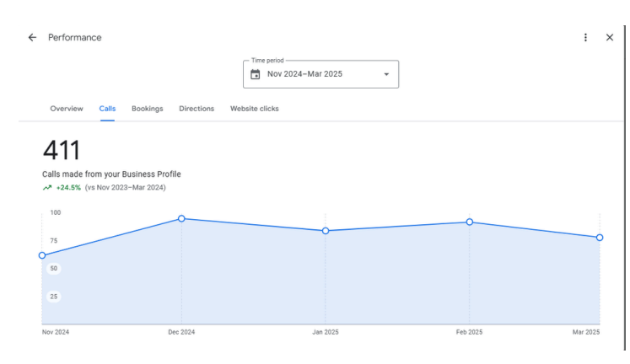Click the Calls made from Business Profile caption
The image size is (630, 364).
tap(112, 174)
